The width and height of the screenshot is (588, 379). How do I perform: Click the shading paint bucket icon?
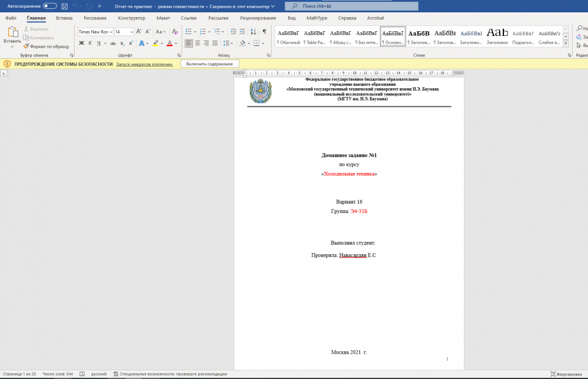(x=243, y=43)
